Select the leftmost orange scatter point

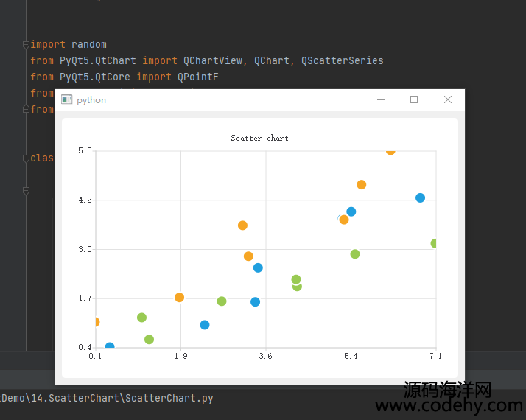click(x=96, y=322)
